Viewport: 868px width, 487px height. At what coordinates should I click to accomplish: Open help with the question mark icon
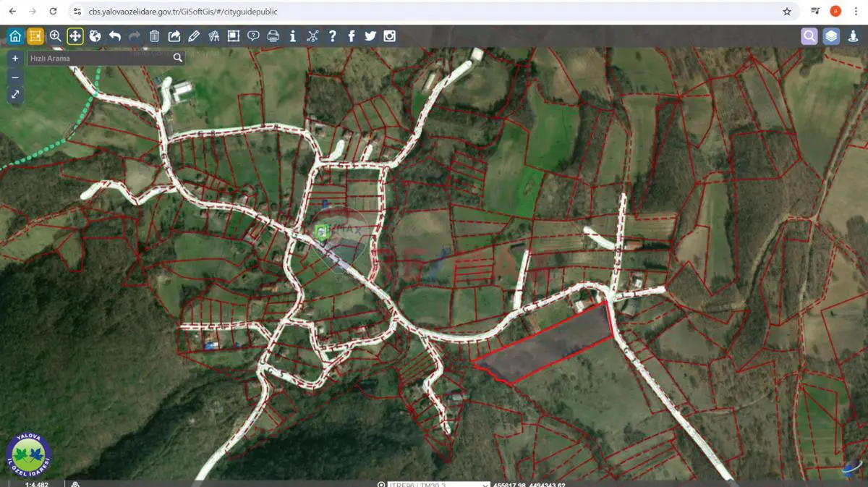tap(332, 36)
